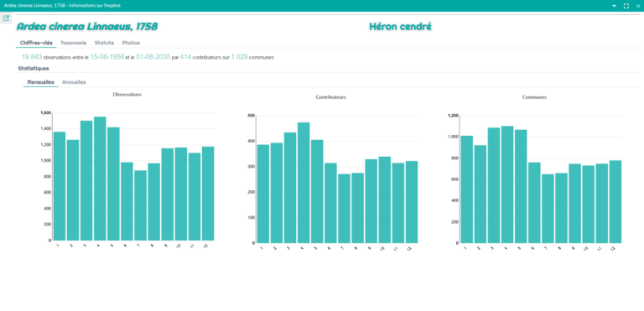Select the Mensuelles statistics tab
644x311 pixels.
coord(40,82)
